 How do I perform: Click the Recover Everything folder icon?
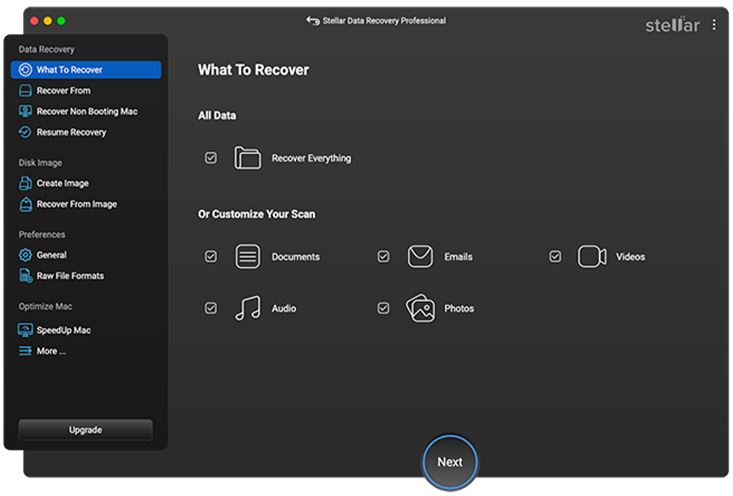tap(247, 158)
